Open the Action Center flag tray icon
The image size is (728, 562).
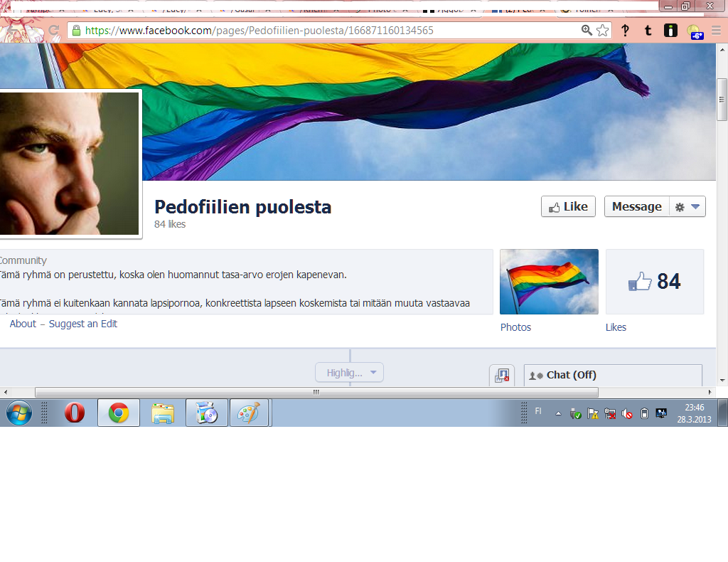point(593,413)
